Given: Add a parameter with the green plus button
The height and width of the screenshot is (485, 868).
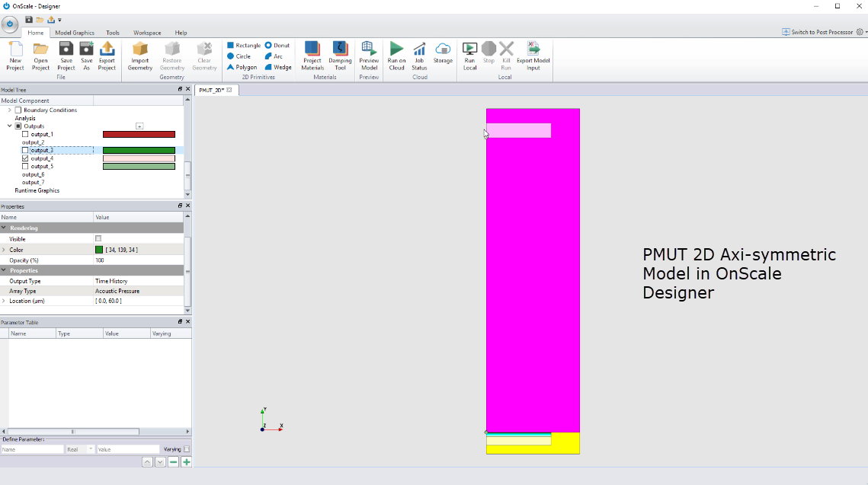Looking at the screenshot, I should pos(187,461).
